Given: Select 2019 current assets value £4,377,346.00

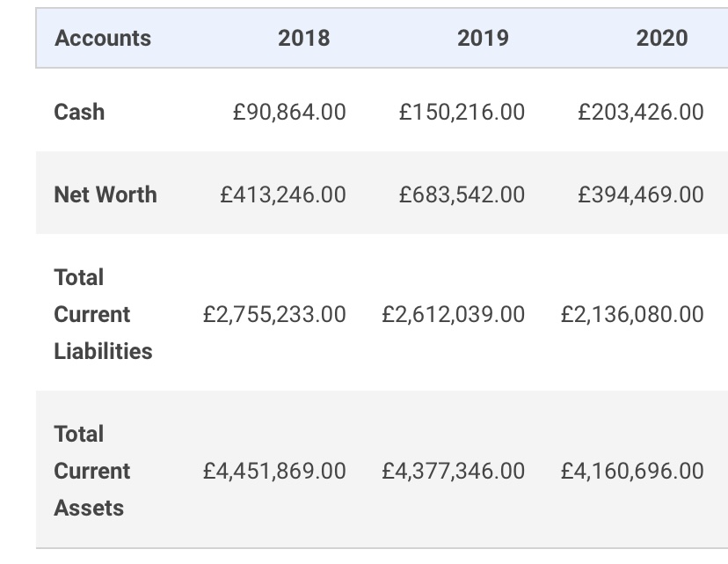Looking at the screenshot, I should point(453,471).
